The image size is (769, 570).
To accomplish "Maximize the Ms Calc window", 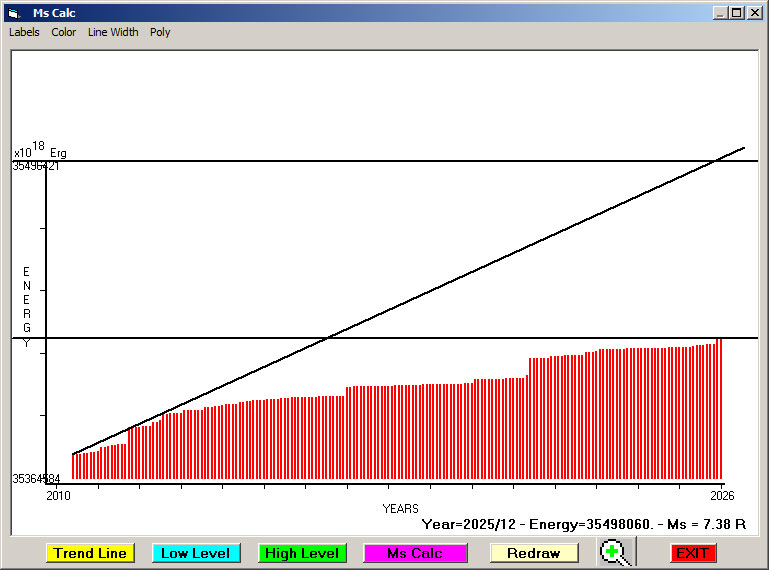I will [736, 13].
